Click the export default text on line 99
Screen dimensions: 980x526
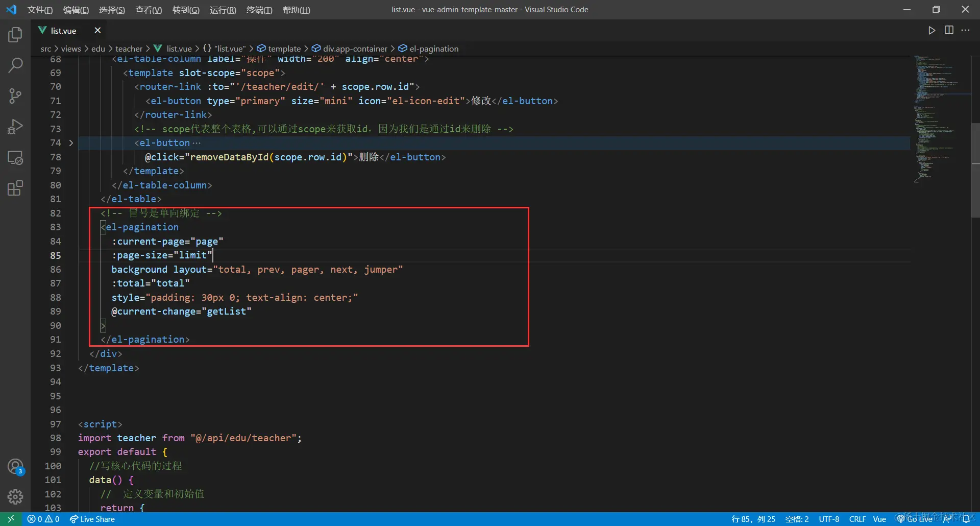(117, 452)
